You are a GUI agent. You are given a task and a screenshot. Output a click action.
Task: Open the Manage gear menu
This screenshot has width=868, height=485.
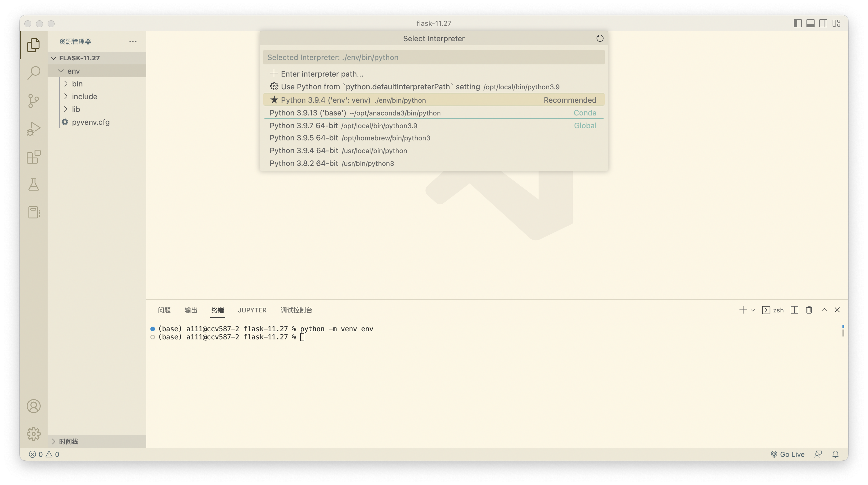[x=33, y=434]
